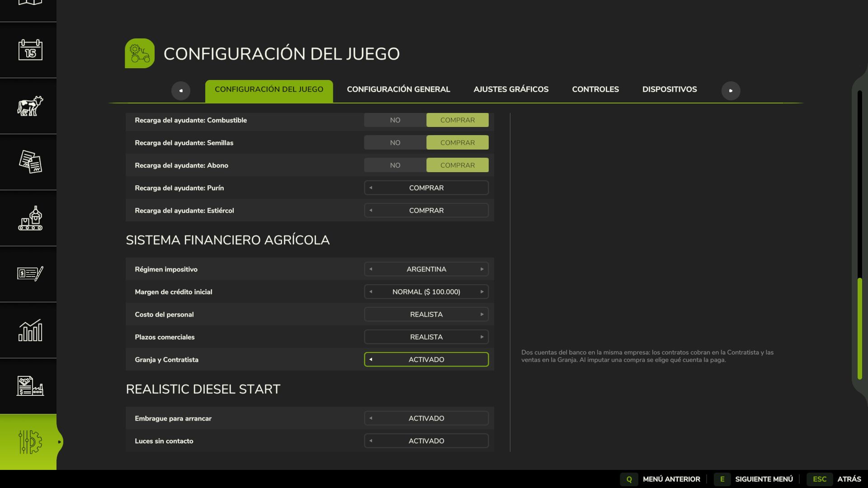
Task: Click left arrow on Granja y Contratista
Action: pos(371,359)
